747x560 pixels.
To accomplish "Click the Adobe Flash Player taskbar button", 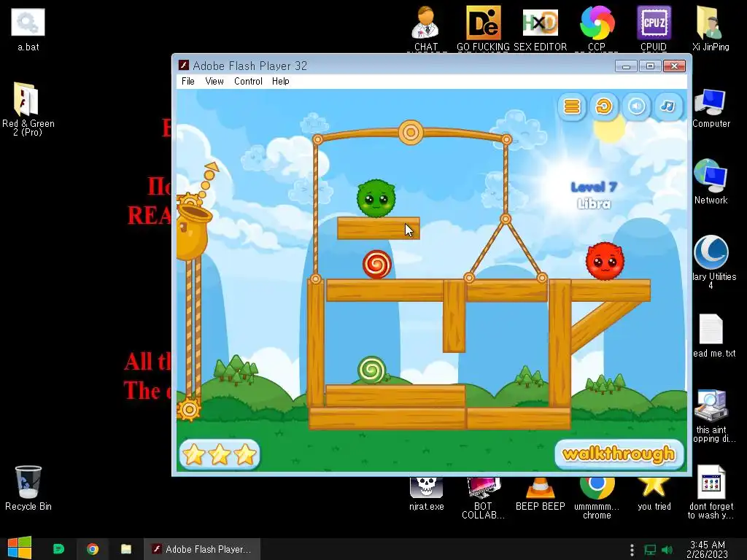I will (202, 549).
